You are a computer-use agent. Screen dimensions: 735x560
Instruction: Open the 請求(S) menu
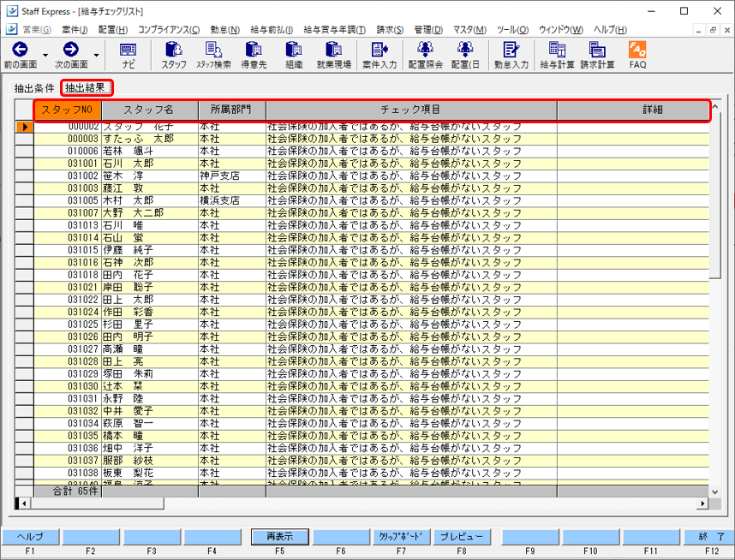click(390, 29)
